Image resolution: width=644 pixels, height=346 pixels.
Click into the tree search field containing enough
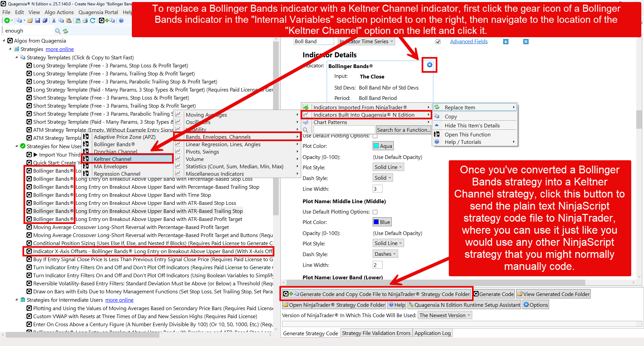[x=29, y=31]
